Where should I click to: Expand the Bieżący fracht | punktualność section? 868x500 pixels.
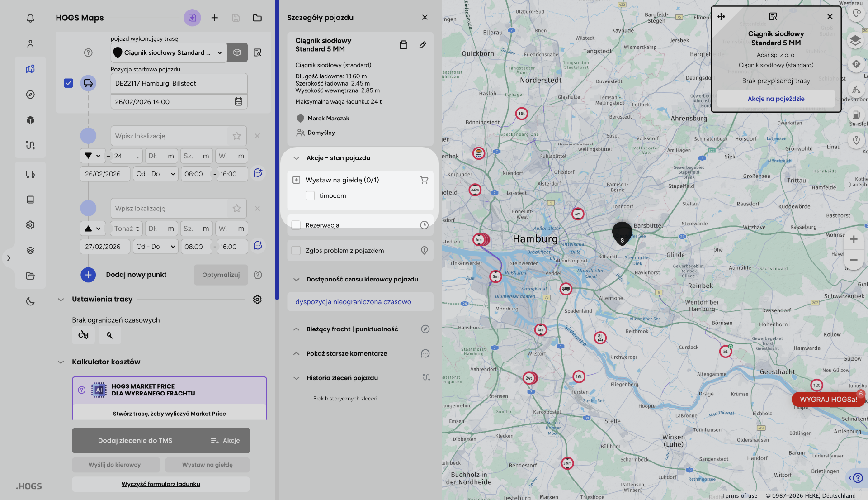(297, 329)
